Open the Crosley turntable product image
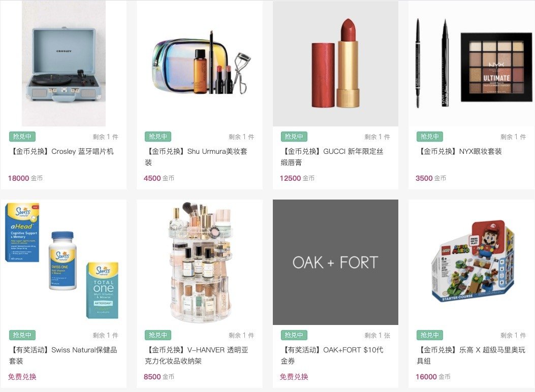The width and height of the screenshot is (535, 392). pyautogui.click(x=64, y=63)
